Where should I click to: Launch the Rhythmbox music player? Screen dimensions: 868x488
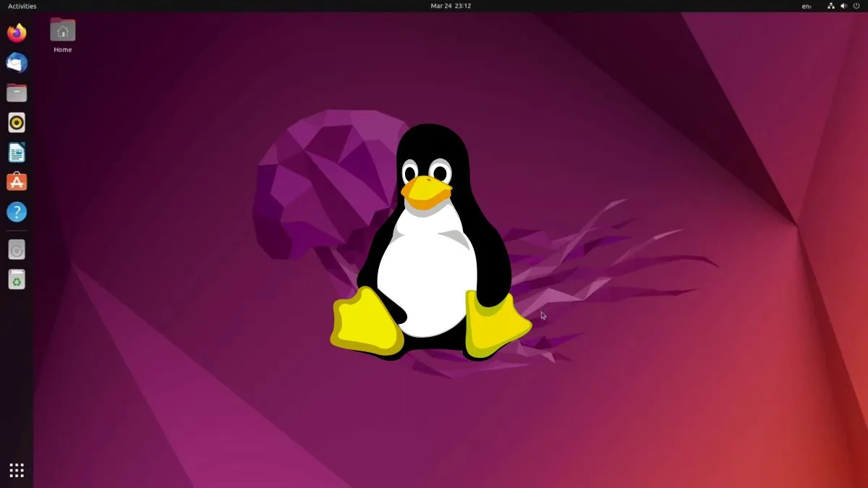coord(17,122)
